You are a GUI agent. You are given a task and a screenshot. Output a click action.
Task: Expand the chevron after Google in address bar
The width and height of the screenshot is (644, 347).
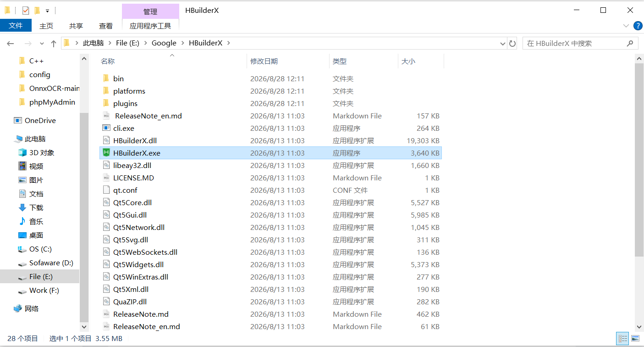(x=182, y=43)
